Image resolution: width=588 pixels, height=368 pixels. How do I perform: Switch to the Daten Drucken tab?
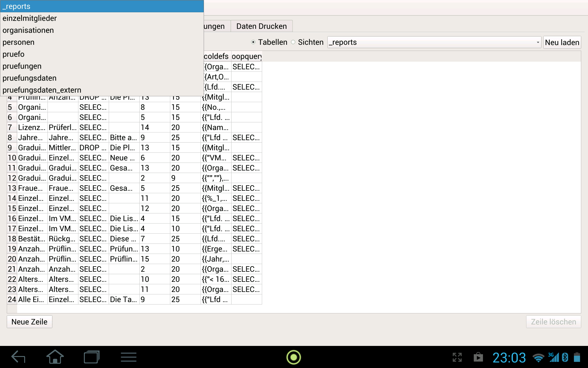(x=261, y=26)
